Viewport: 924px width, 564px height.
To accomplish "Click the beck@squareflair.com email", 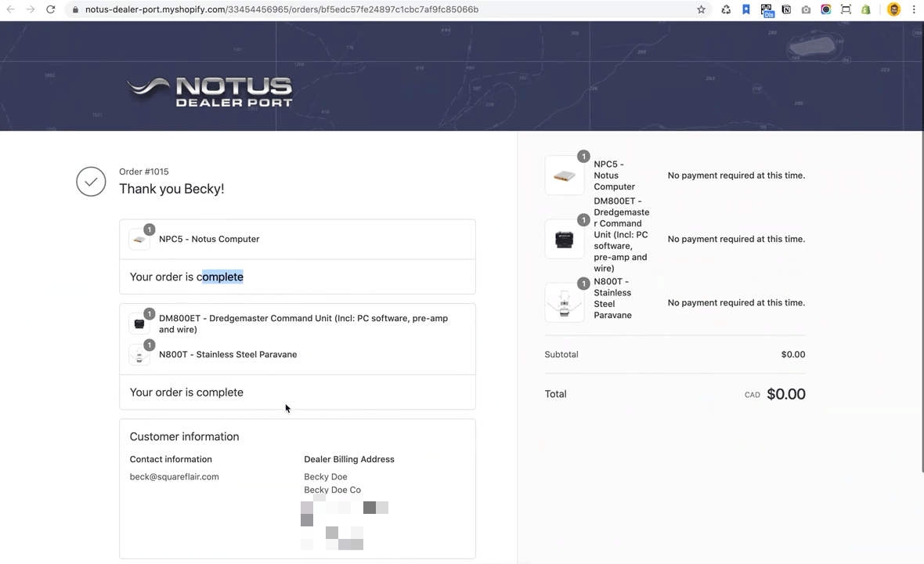I will pos(175,477).
